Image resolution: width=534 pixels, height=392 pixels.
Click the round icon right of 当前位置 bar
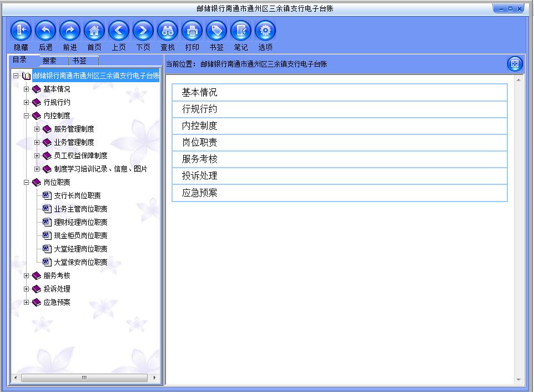pos(515,64)
